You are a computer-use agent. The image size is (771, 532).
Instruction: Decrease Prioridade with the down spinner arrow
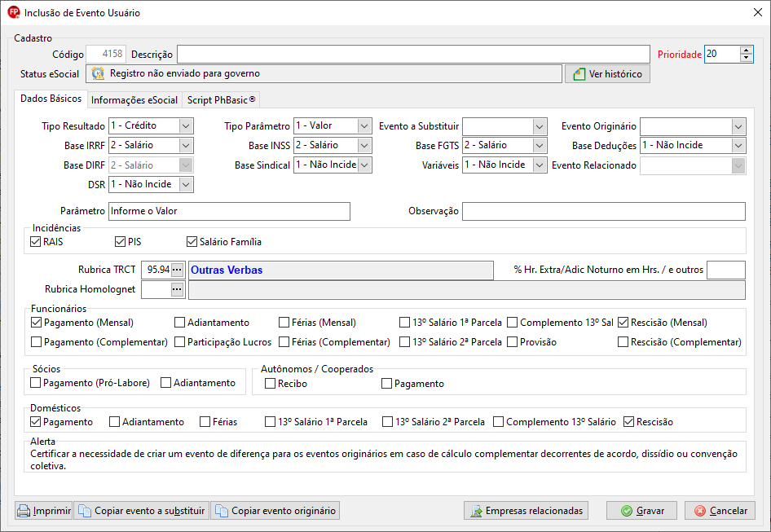(x=746, y=58)
